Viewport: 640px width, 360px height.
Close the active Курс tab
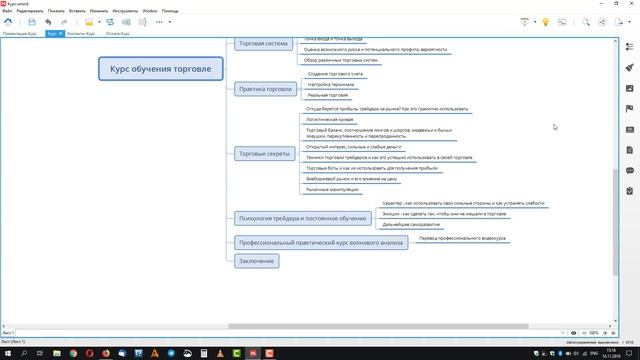click(60, 33)
